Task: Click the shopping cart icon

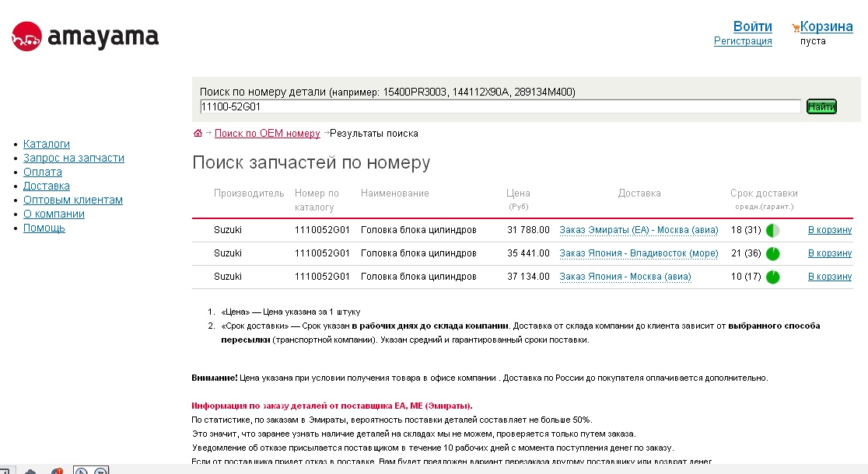Action: pyautogui.click(x=795, y=28)
